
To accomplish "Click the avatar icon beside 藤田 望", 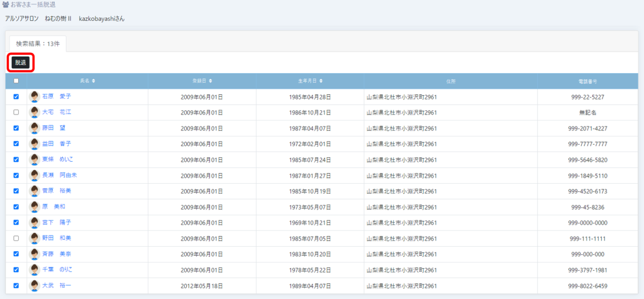I will coord(35,128).
